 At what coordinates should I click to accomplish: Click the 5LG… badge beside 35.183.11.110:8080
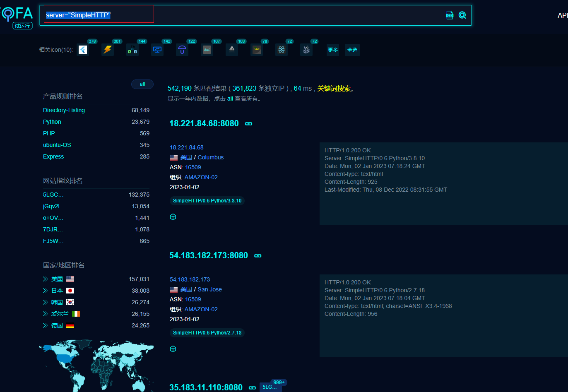pyautogui.click(x=270, y=387)
